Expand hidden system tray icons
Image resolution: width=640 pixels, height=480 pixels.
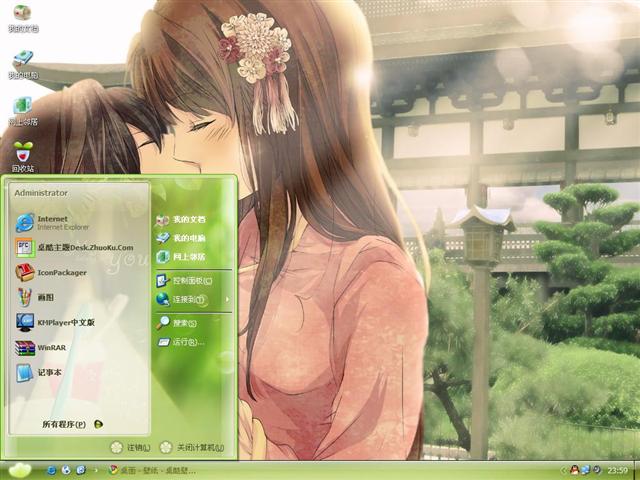pos(563,471)
